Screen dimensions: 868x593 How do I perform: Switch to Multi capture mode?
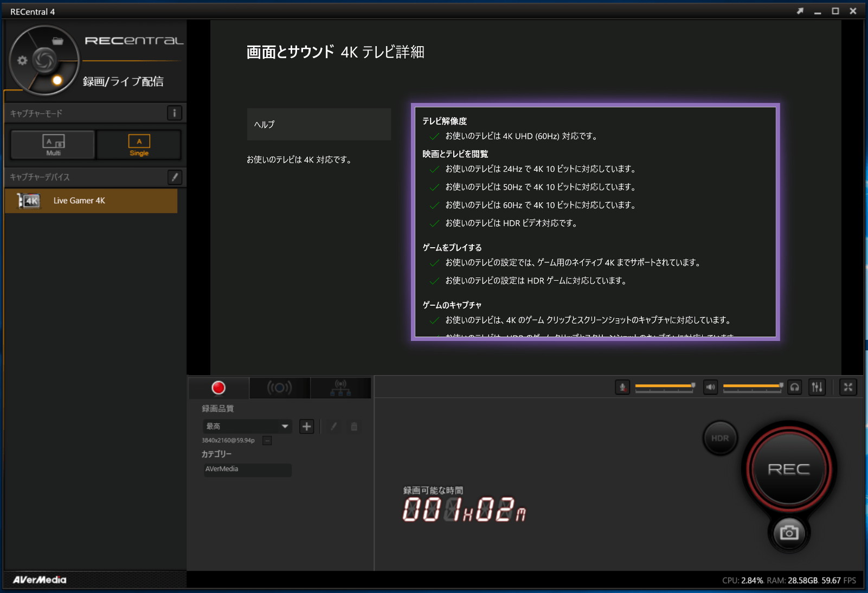pos(53,145)
